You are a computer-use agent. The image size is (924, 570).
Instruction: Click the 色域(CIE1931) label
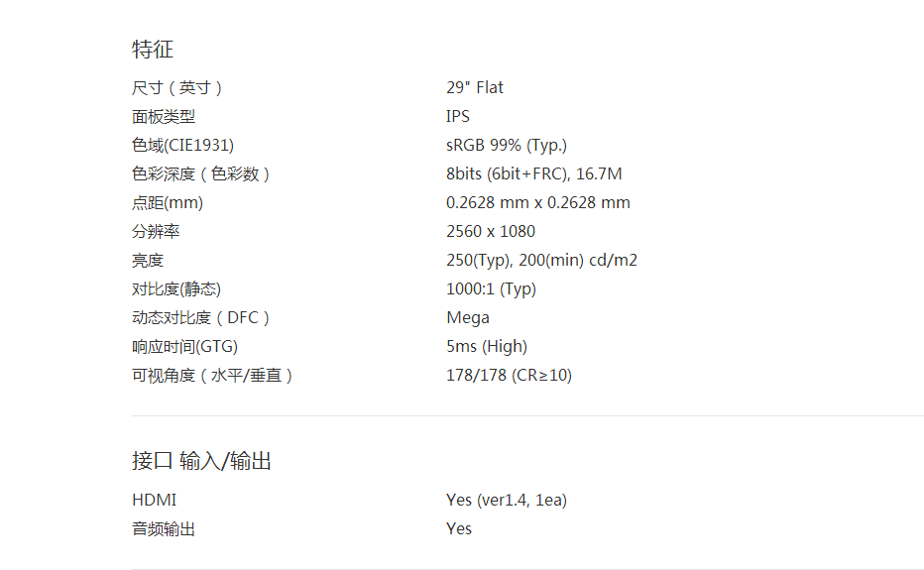[183, 145]
